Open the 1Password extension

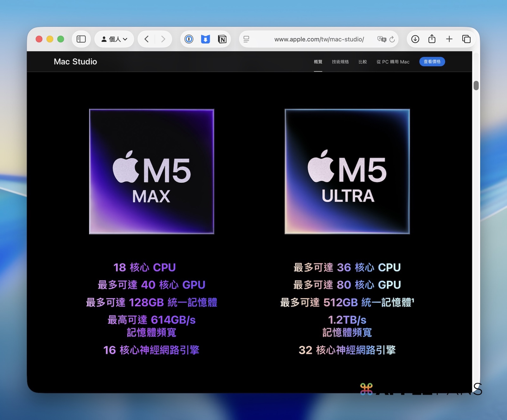tap(189, 39)
